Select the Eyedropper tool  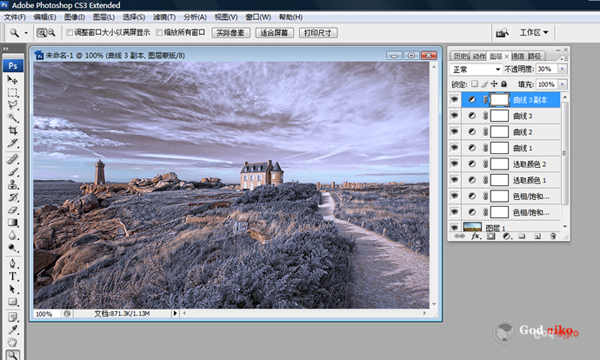pos(12,330)
